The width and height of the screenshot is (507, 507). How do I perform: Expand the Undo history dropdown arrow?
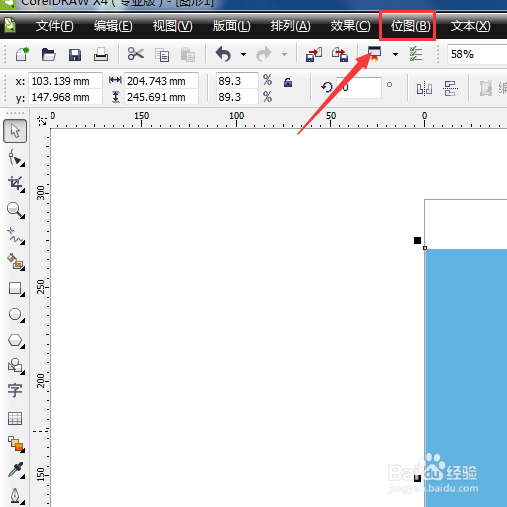pyautogui.click(x=244, y=54)
